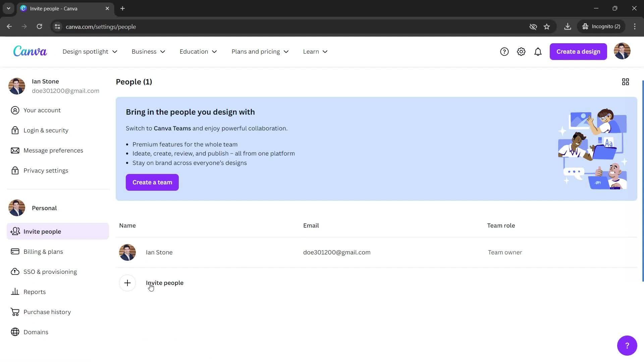644x362 pixels.
Task: Open the settings gear icon
Action: 521,52
